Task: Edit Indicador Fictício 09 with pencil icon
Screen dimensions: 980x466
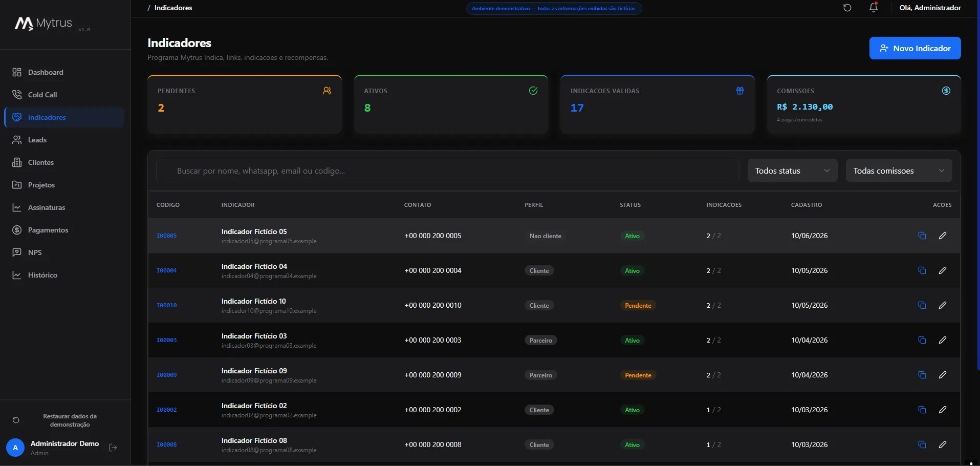Action: point(943,375)
